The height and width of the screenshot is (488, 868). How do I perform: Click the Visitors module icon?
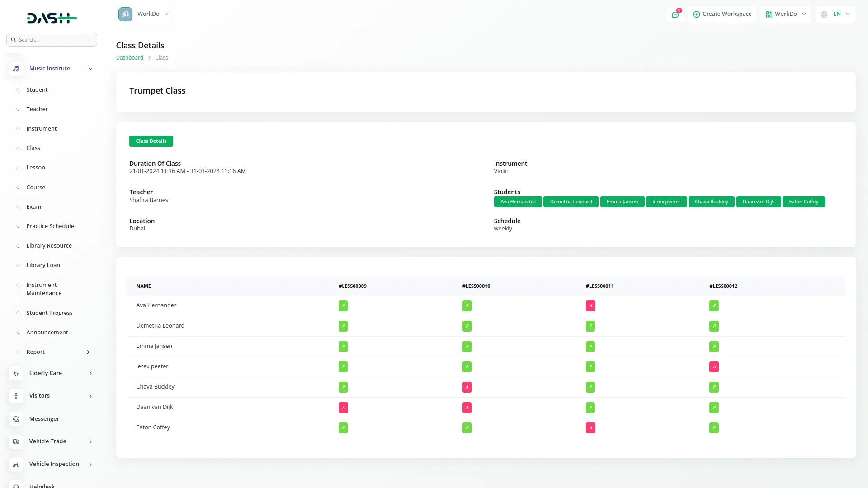(x=16, y=396)
